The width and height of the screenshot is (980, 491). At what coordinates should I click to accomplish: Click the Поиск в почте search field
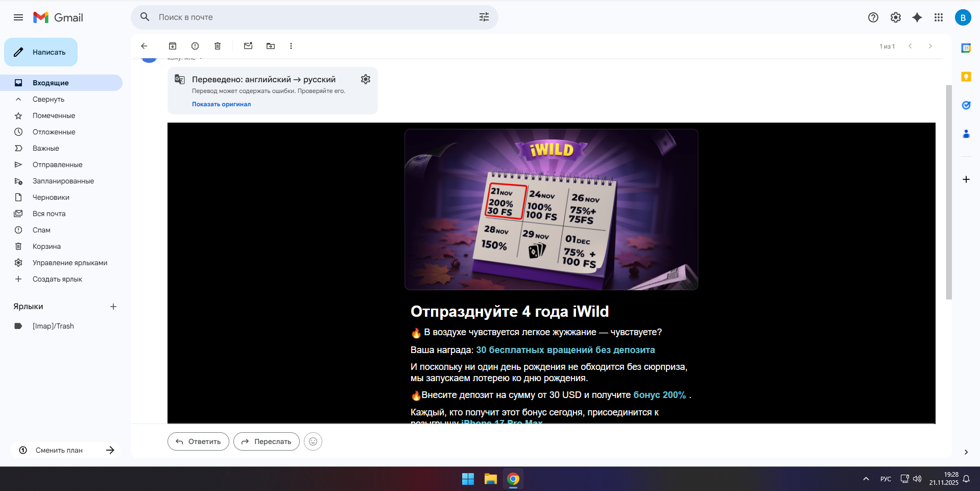click(x=306, y=17)
